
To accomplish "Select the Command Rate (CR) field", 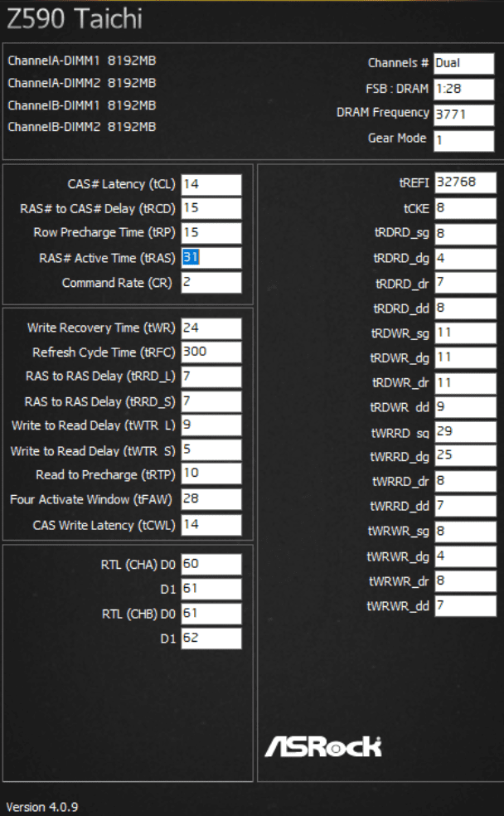I will click(x=211, y=283).
